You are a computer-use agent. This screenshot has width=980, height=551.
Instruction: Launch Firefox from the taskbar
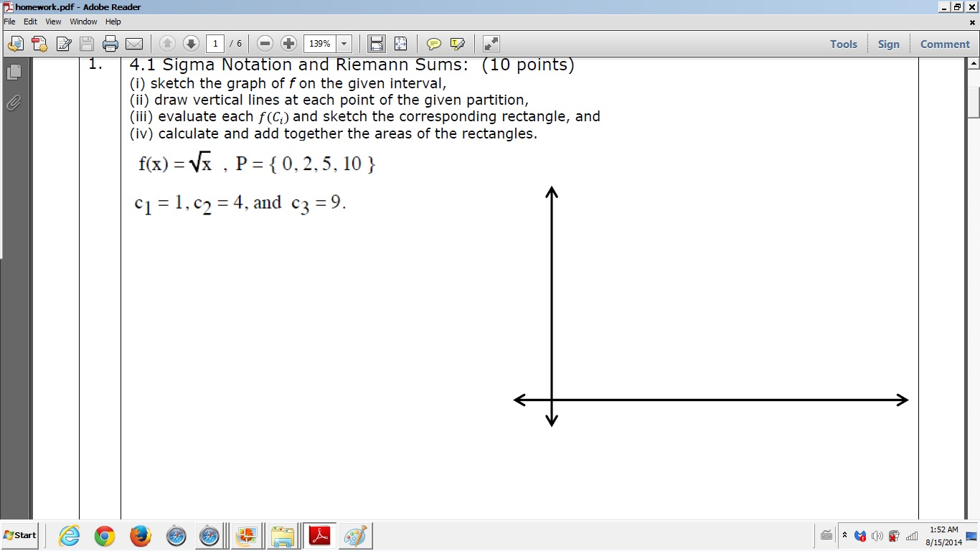point(140,535)
